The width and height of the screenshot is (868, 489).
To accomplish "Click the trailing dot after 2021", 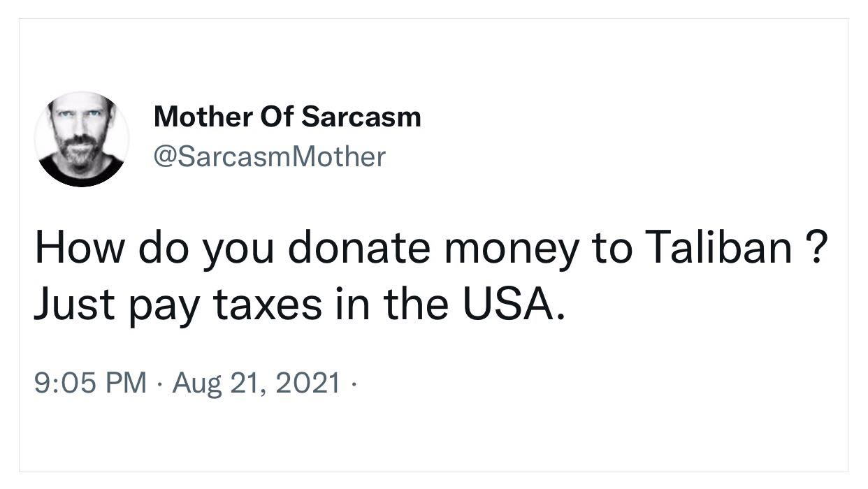I will coord(354,384).
